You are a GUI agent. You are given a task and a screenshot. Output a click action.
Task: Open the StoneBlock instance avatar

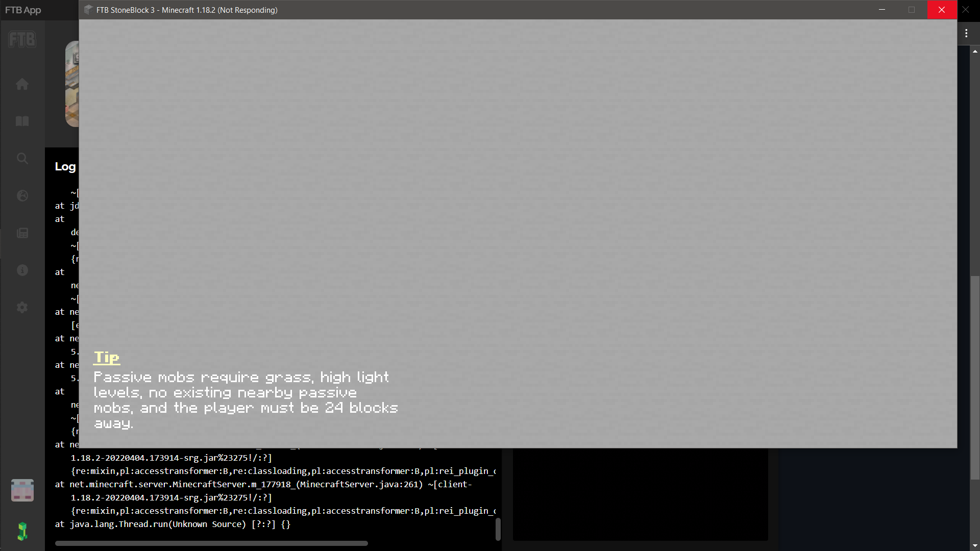[x=22, y=490]
